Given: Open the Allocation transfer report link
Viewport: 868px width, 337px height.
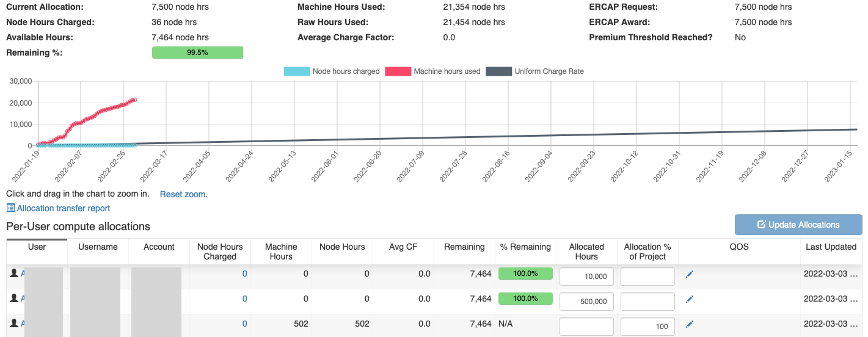Looking at the screenshot, I should (64, 209).
